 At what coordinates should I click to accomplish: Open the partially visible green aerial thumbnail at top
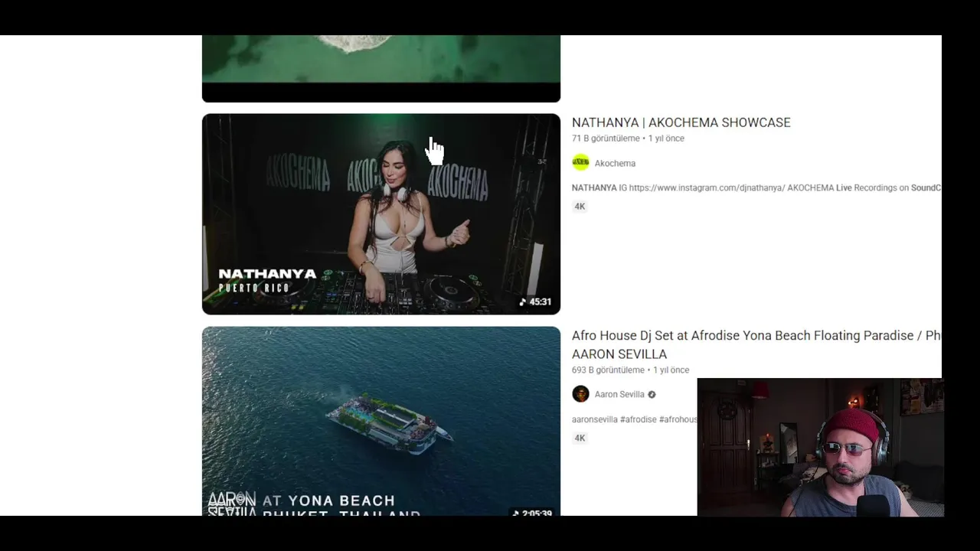381,69
